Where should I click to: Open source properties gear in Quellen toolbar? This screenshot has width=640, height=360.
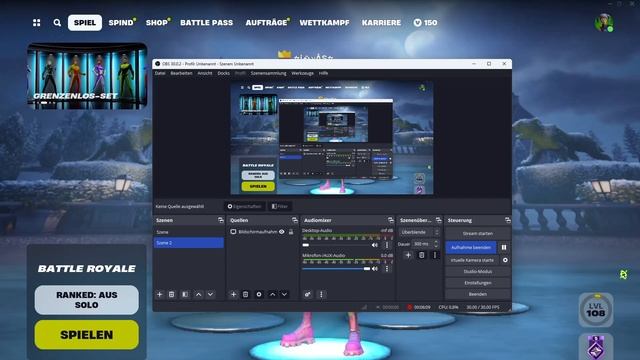click(259, 294)
